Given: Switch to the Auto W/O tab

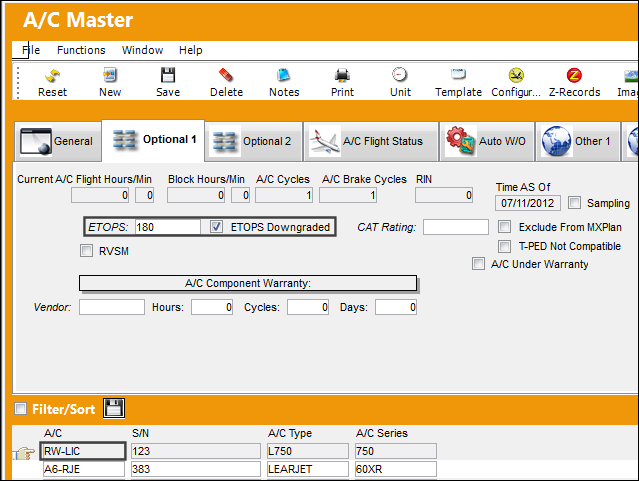Looking at the screenshot, I should point(487,141).
